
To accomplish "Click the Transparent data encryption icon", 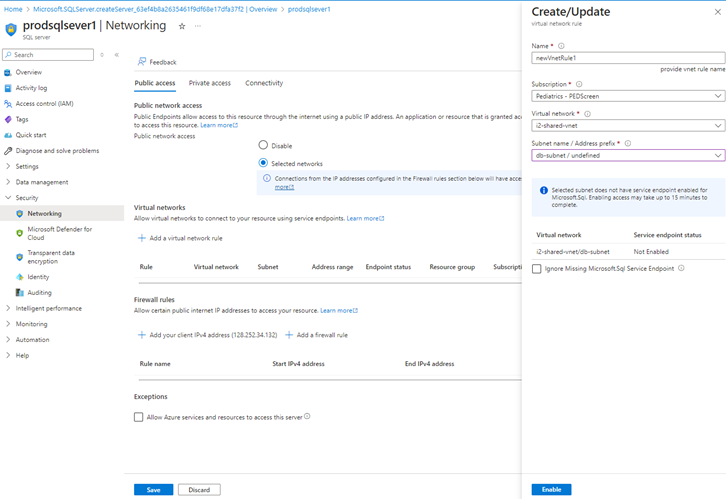I will pos(19,257).
